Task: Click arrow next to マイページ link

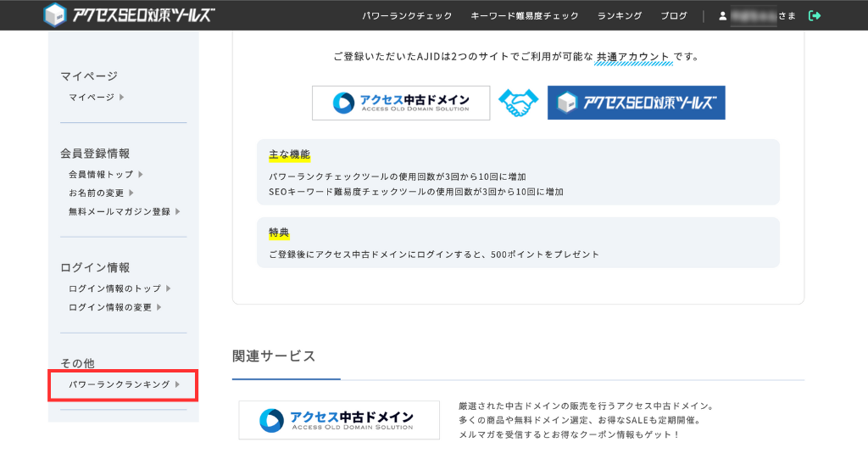Action: pyautogui.click(x=122, y=97)
